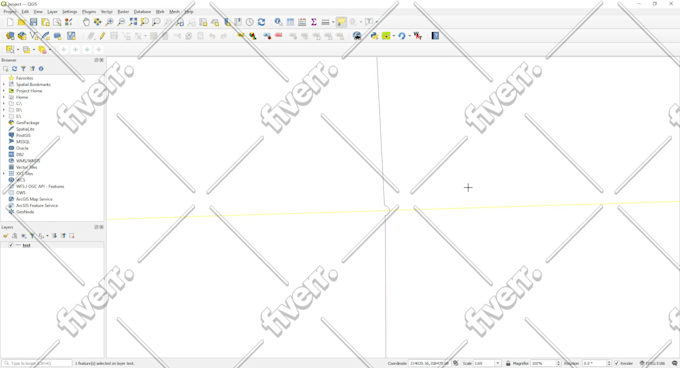Toggle visibility of the test layer
This screenshot has width=680, height=368.
pyautogui.click(x=11, y=245)
